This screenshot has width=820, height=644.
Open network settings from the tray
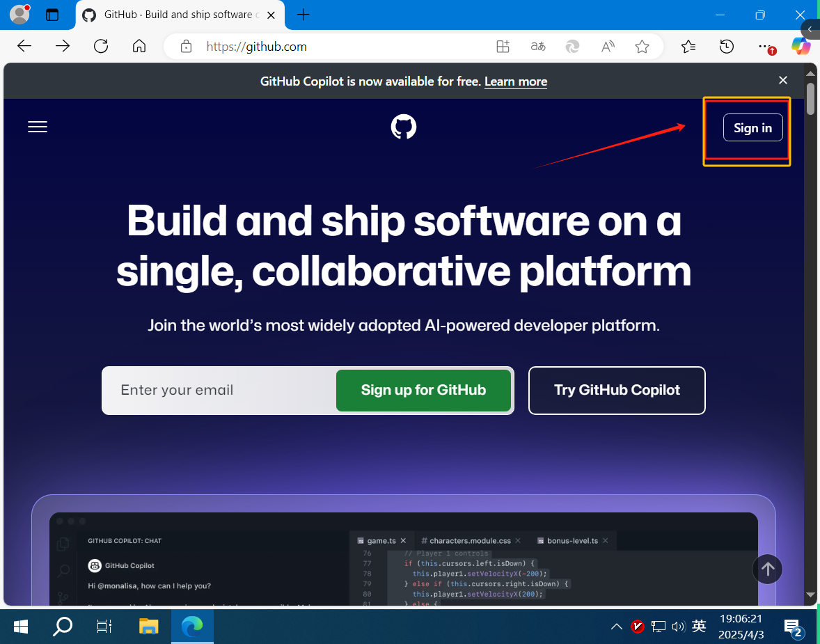point(658,627)
